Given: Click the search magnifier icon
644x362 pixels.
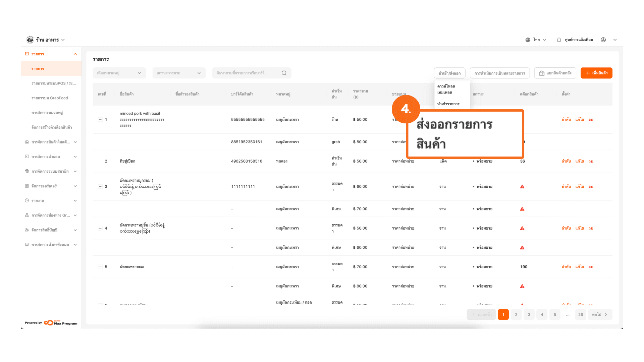Looking at the screenshot, I should coord(284,73).
